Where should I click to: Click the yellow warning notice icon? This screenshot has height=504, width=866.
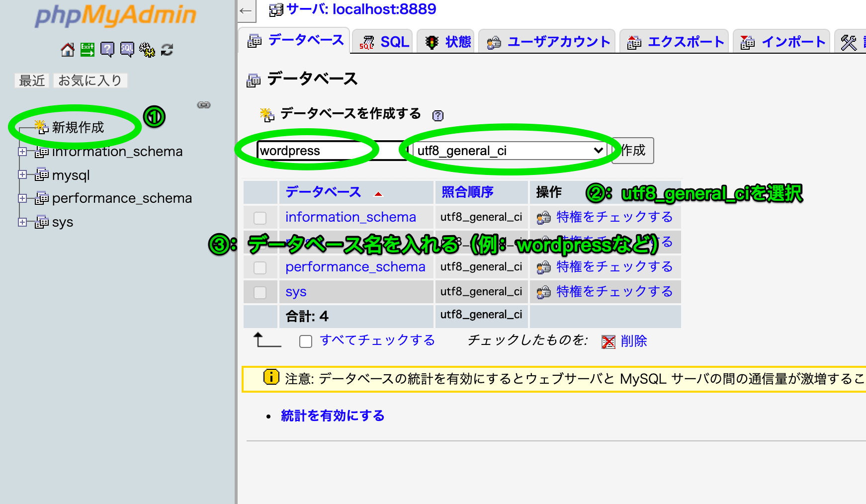tap(271, 377)
